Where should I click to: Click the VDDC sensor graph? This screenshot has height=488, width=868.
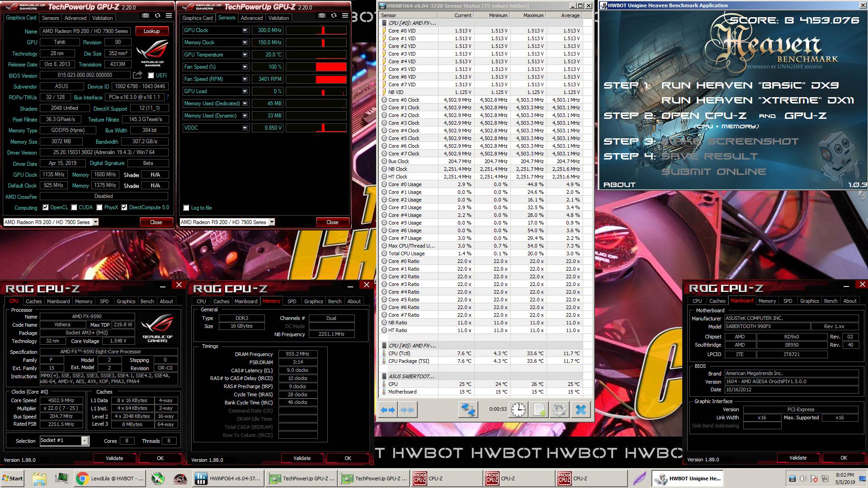316,128
